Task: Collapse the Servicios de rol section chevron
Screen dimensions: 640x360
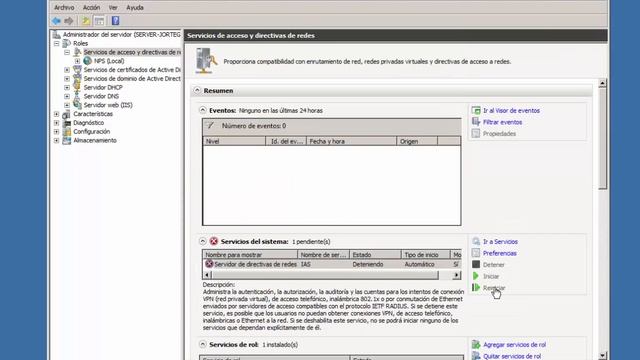Action: pyautogui.click(x=202, y=344)
